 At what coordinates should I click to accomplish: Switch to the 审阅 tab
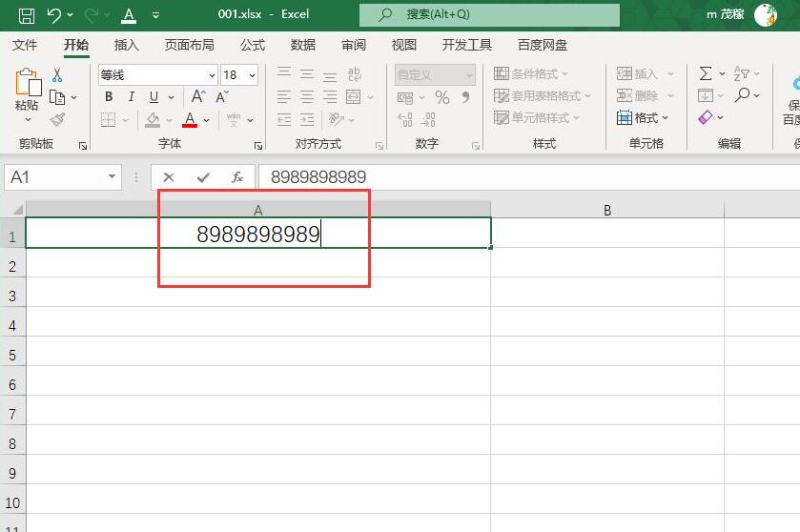[354, 45]
